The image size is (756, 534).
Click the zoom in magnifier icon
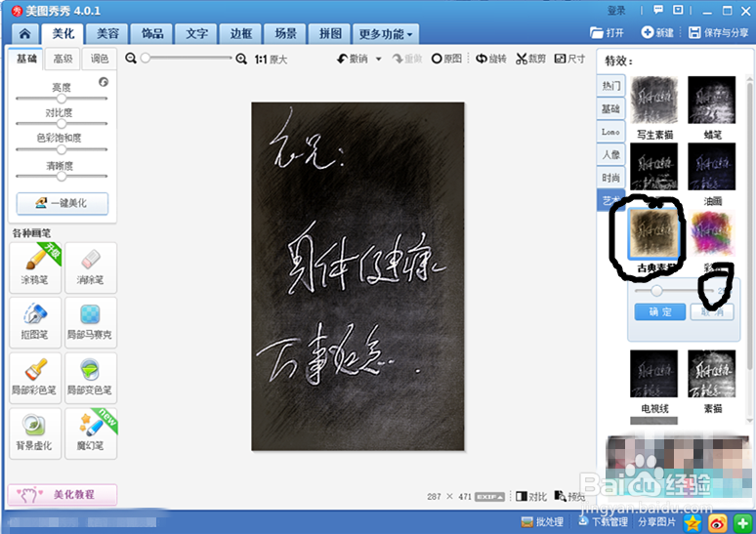coord(241,59)
